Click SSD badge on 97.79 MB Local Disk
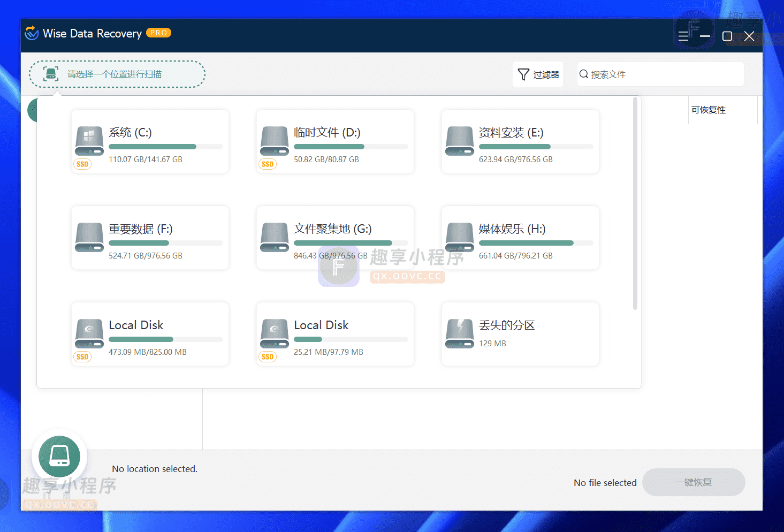 click(268, 357)
